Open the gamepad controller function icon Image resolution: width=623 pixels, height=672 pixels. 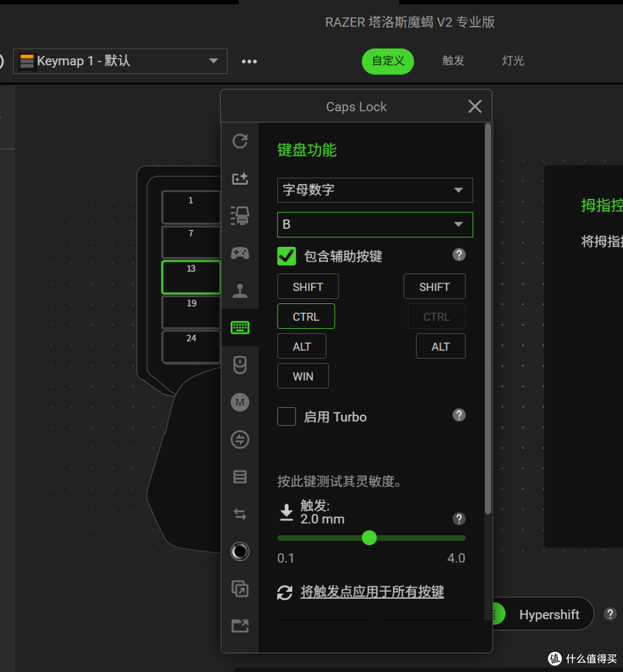click(240, 253)
